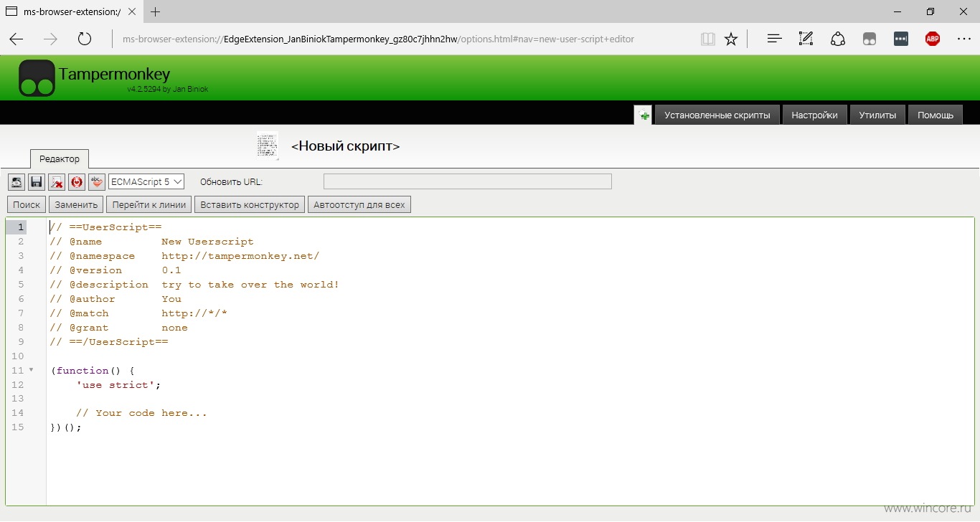Click the Автоотступ для всех button
The height and width of the screenshot is (522, 980).
[x=359, y=204]
